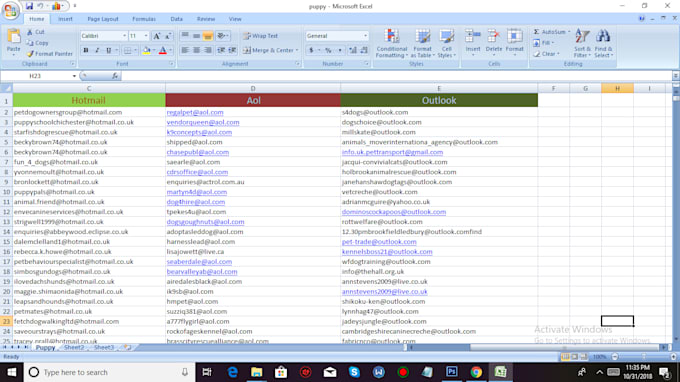Toggle center horizontal alignment
680x382 pixels.
tap(196, 50)
